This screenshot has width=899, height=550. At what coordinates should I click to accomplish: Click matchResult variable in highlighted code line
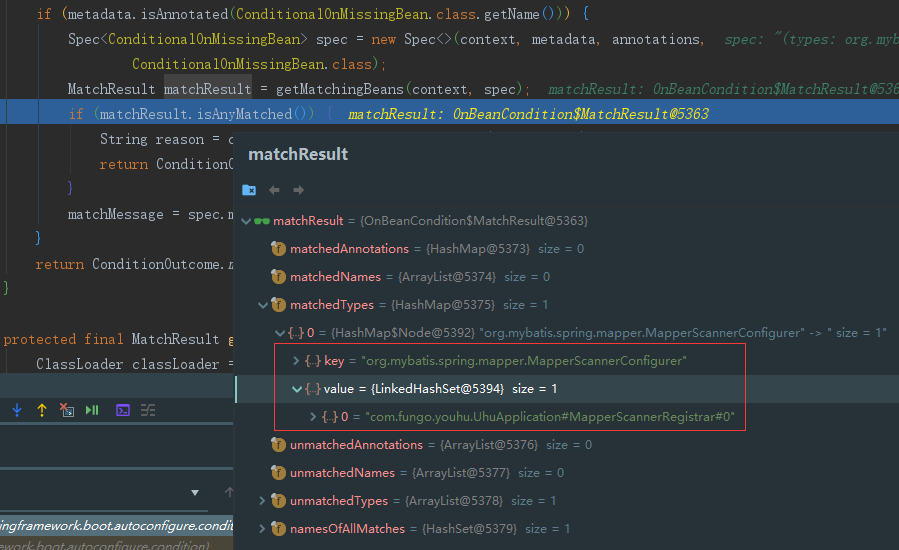tap(144, 114)
